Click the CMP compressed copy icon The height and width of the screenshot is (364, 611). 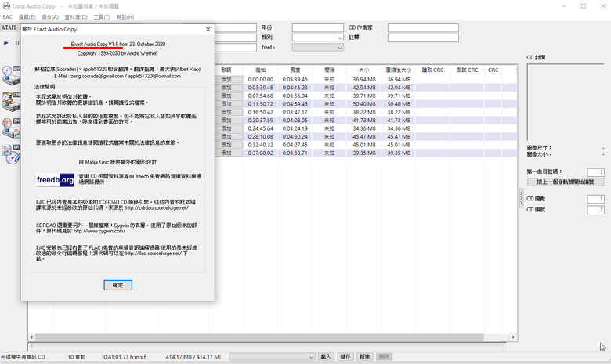(10, 101)
